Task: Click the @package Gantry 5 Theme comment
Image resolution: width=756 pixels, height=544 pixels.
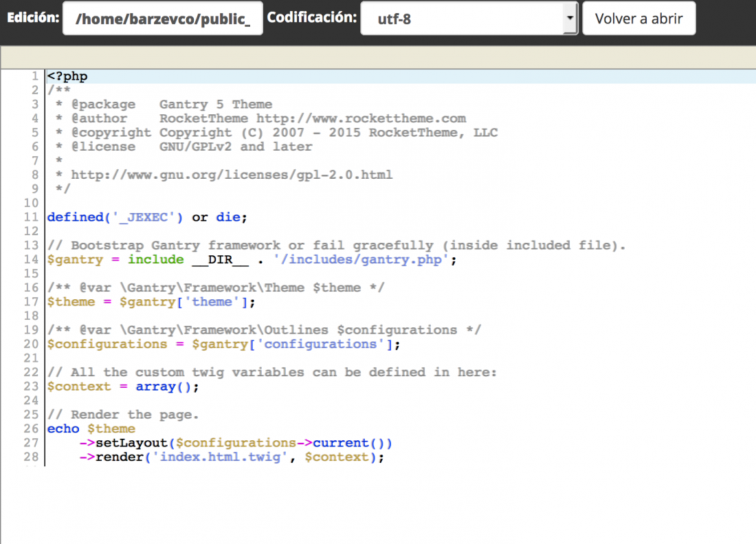Action: (x=164, y=105)
